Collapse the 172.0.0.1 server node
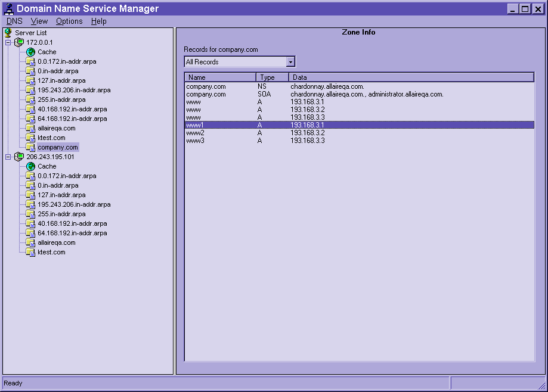 (8, 42)
